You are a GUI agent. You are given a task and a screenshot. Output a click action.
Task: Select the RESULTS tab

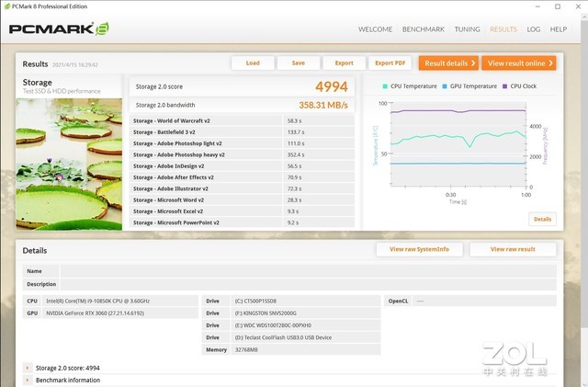503,29
